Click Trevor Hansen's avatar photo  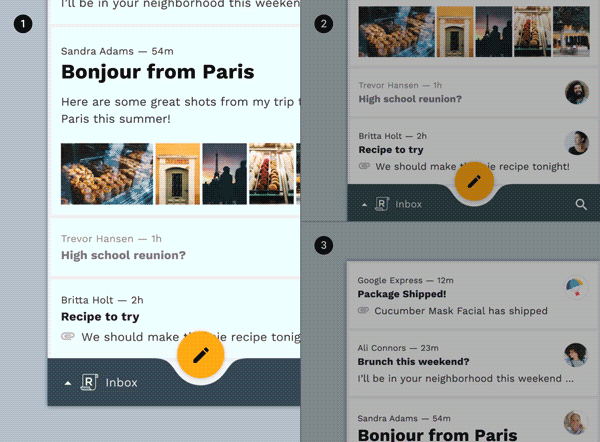577,92
